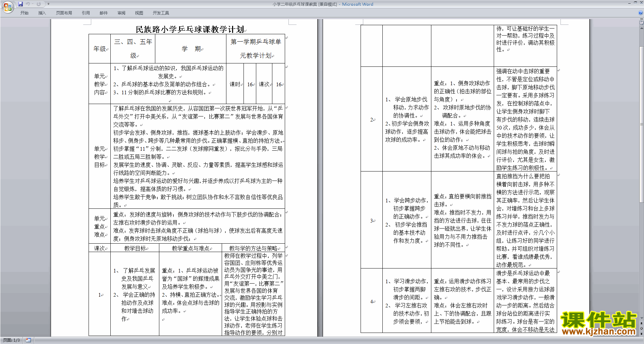
Task: Click the 第一学期乒乓球单元教学计划 cell
Action: tap(256, 49)
